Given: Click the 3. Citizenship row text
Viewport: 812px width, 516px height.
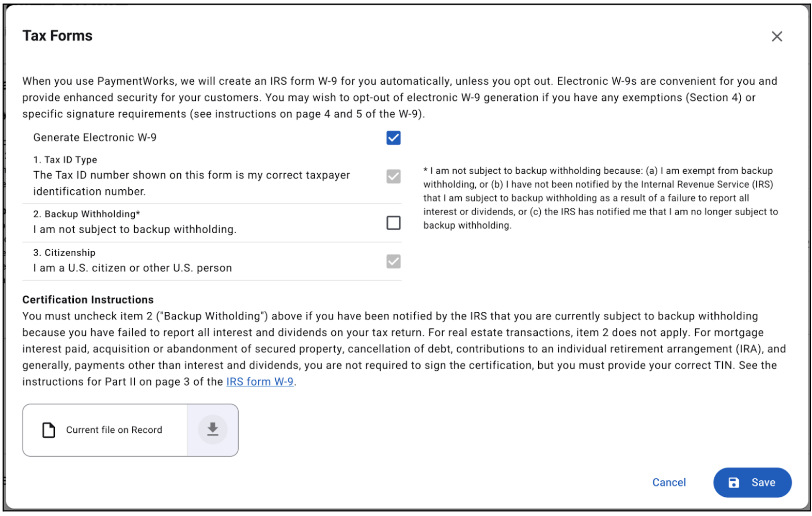Looking at the screenshot, I should [64, 252].
